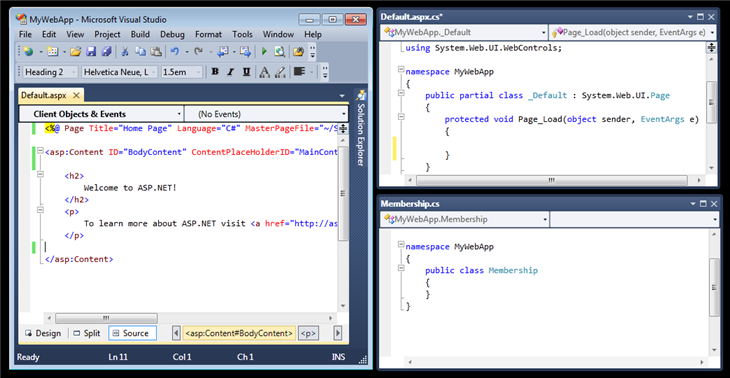The image size is (730, 378).
Task: Toggle Italic formatting
Action: pos(230,72)
